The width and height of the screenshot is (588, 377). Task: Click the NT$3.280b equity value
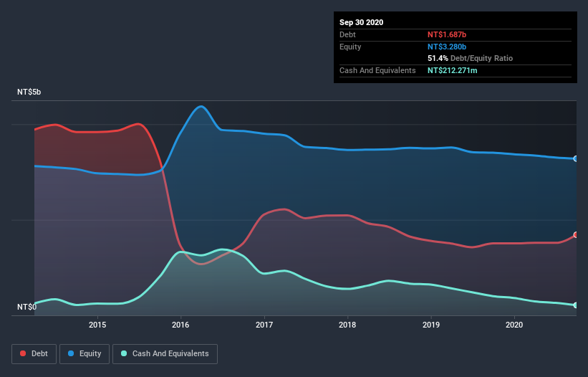pyautogui.click(x=447, y=47)
